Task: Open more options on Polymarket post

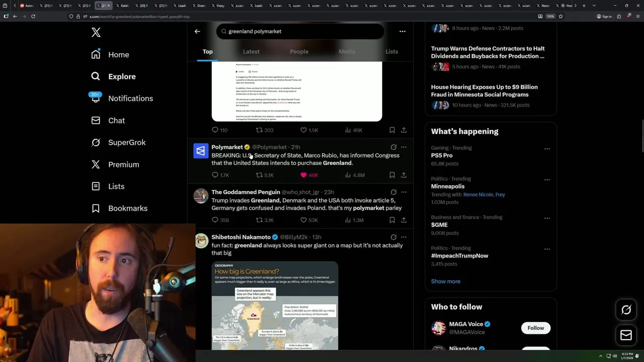Action: point(404,147)
